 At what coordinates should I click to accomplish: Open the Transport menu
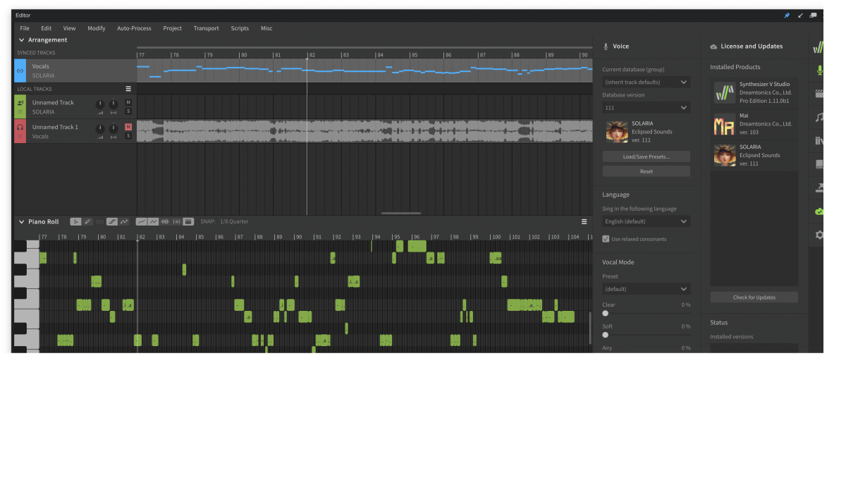pos(206,28)
